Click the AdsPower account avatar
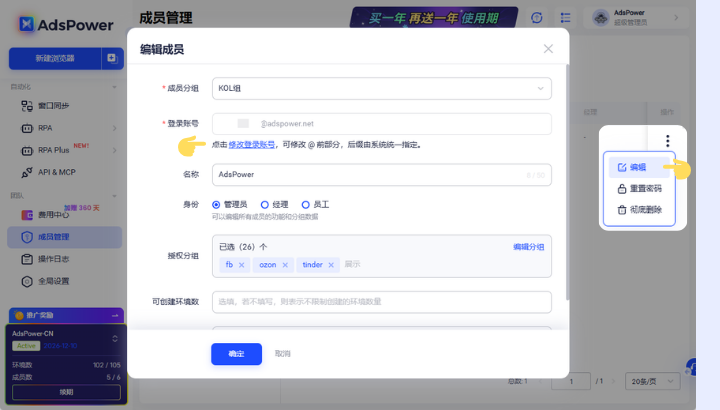Viewport: 720px width, 410px height. 601,18
